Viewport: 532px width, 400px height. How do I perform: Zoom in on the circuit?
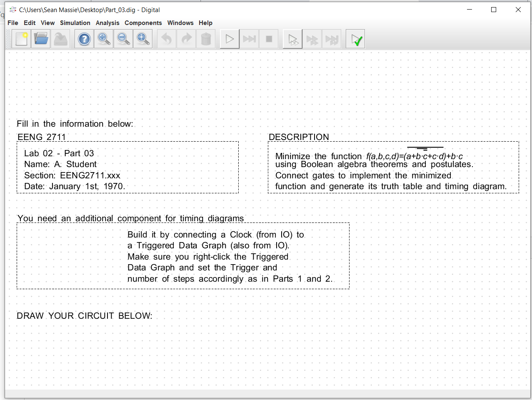pos(103,39)
